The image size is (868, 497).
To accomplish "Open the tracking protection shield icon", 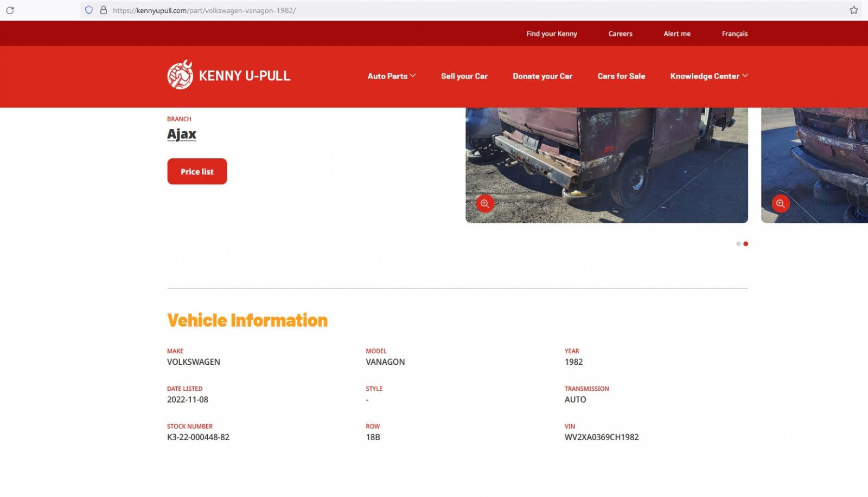I will (89, 10).
